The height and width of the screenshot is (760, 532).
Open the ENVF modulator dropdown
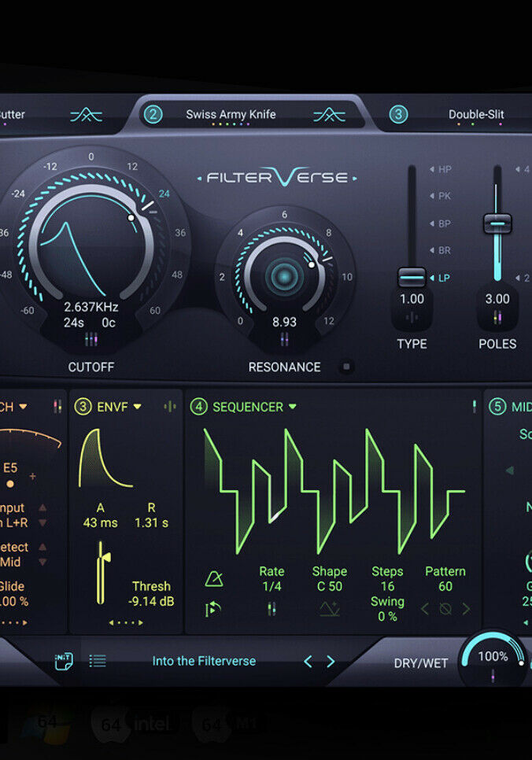pyautogui.click(x=138, y=407)
